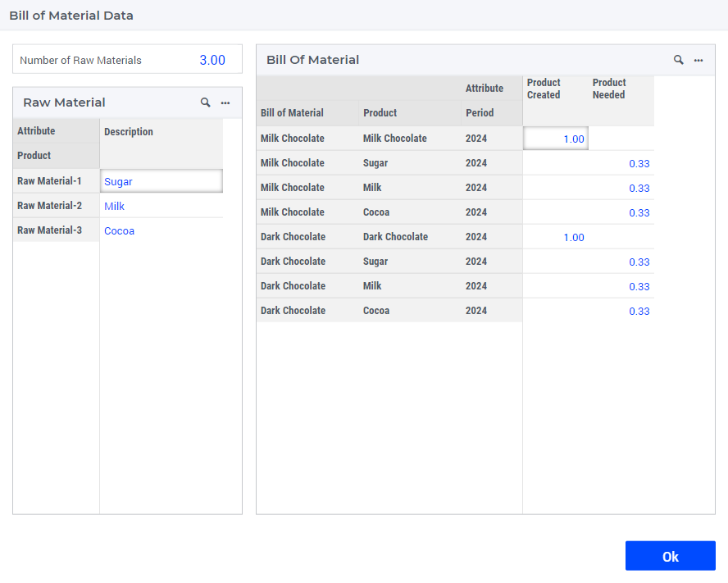The image size is (728, 583).
Task: Click the Raw Material-2 row header
Action: 57,206
